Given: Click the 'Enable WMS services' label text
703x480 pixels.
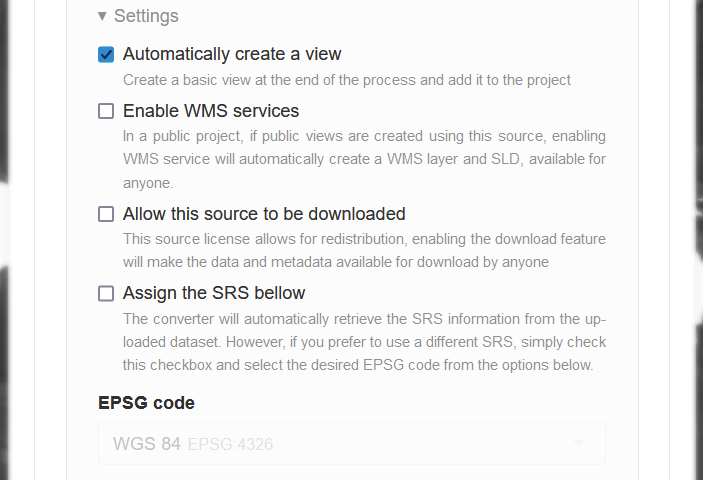Looking at the screenshot, I should pos(211,111).
